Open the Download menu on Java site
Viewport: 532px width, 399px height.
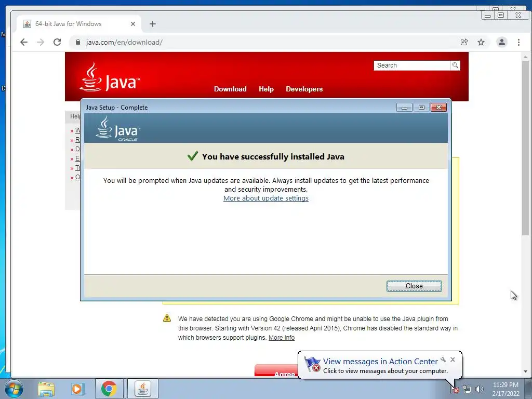230,89
